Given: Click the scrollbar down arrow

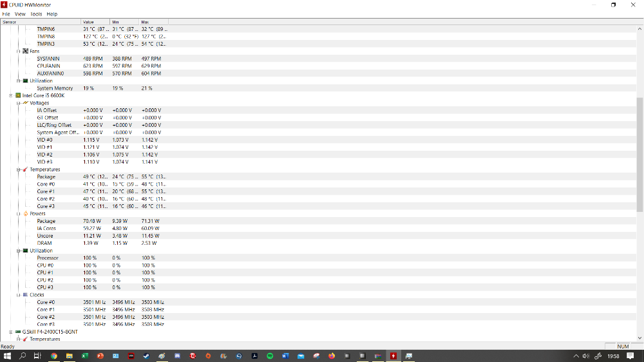Looking at the screenshot, I should point(639,338).
